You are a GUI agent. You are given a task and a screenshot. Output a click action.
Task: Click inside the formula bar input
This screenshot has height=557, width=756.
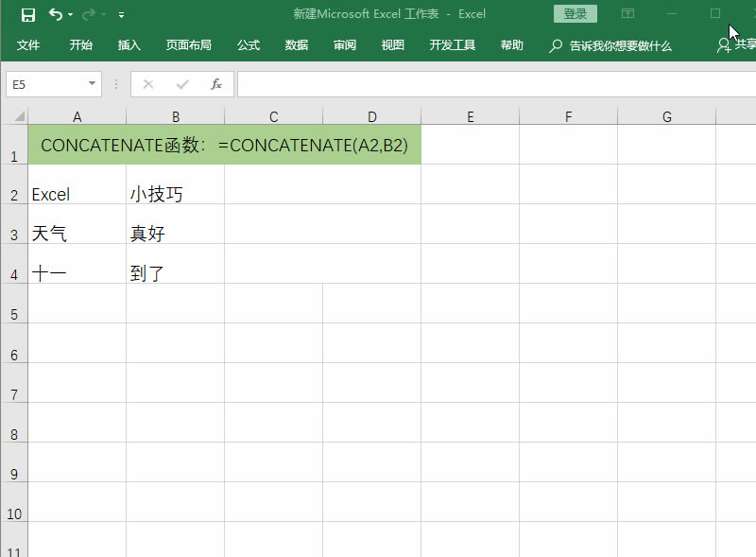pos(497,84)
